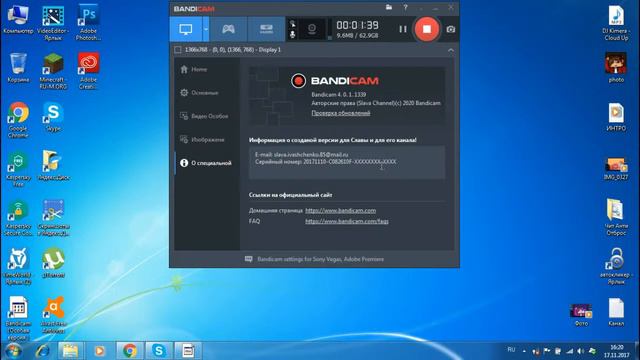The image size is (640, 360).
Task: Open uTorrent desktop icon
Action: (x=53, y=263)
